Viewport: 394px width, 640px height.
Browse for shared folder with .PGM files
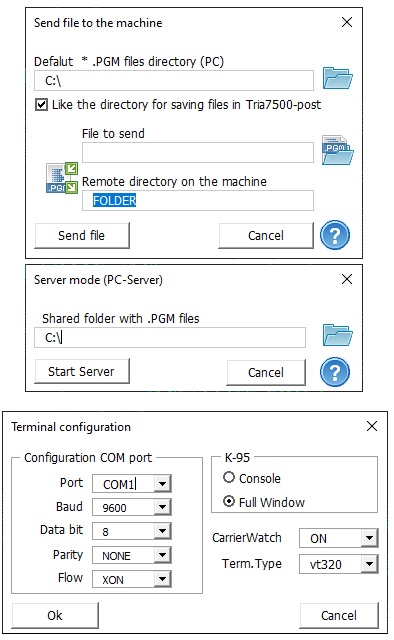tap(338, 336)
